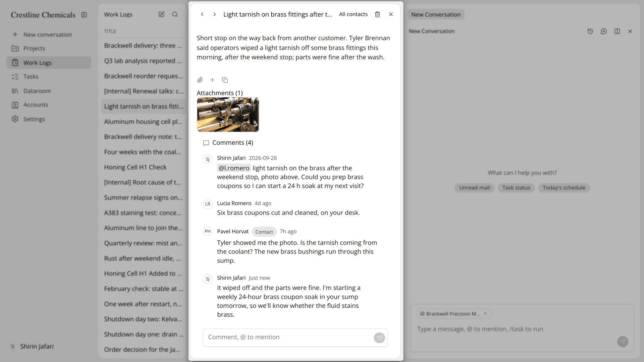Copy the log content with copy icon
The width and height of the screenshot is (644, 362).
[225, 80]
